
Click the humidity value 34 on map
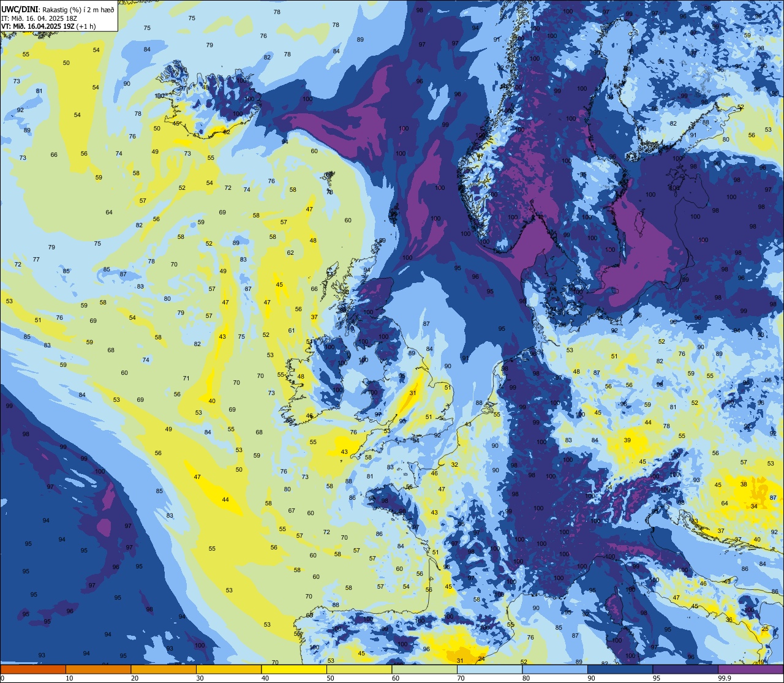754,506
